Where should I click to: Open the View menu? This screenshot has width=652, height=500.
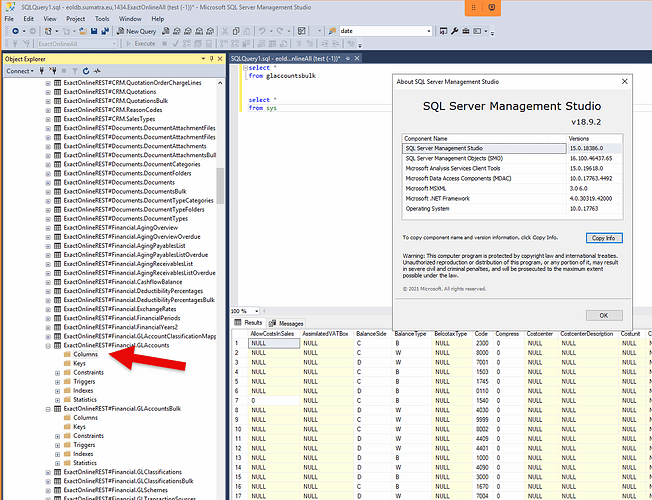pos(50,19)
